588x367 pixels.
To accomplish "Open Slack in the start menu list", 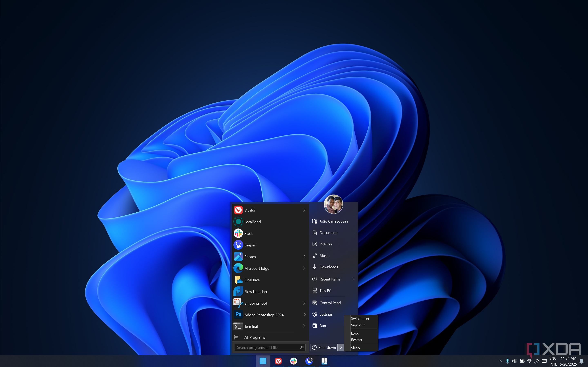I will click(248, 233).
